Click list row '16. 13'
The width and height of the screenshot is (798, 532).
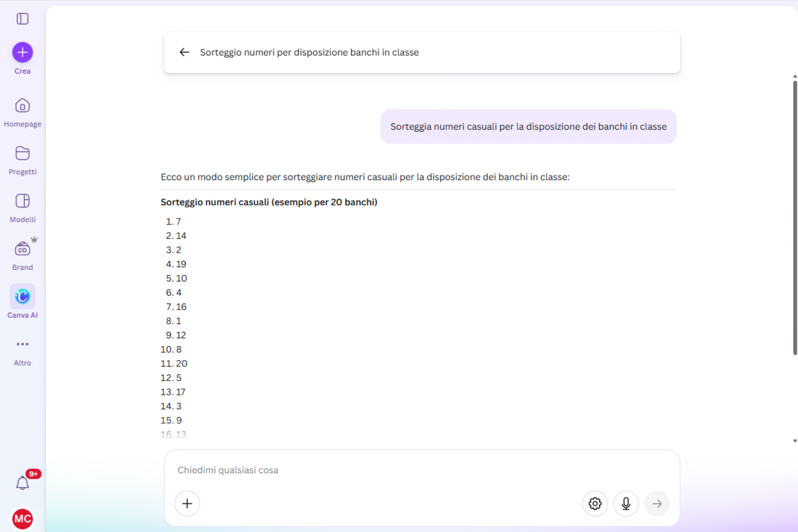pos(173,435)
